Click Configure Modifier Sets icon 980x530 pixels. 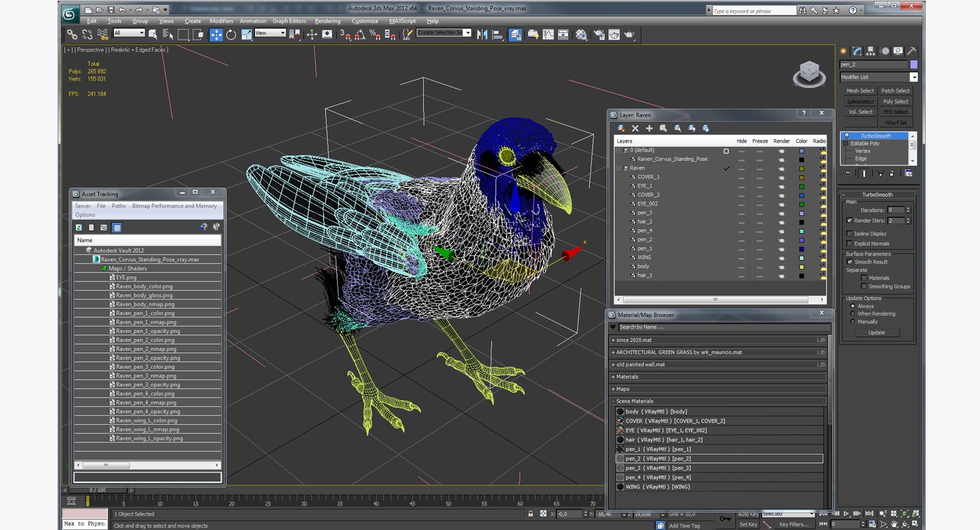908,173
